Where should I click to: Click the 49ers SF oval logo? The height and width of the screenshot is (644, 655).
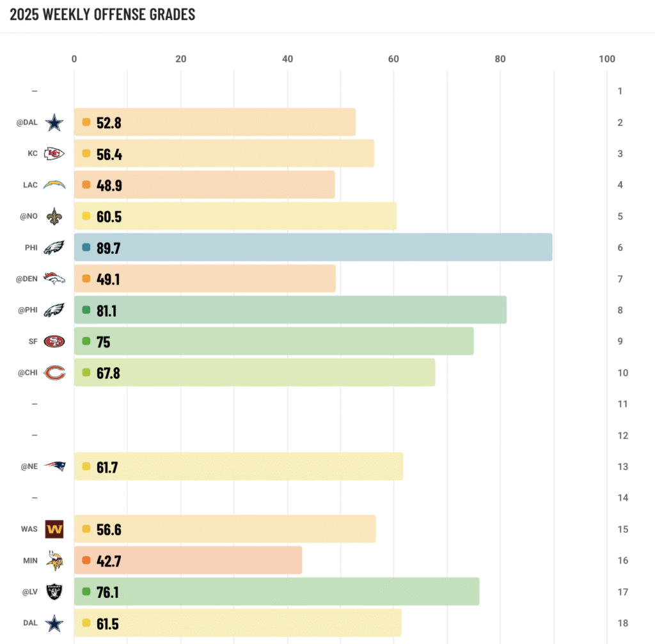pos(54,342)
